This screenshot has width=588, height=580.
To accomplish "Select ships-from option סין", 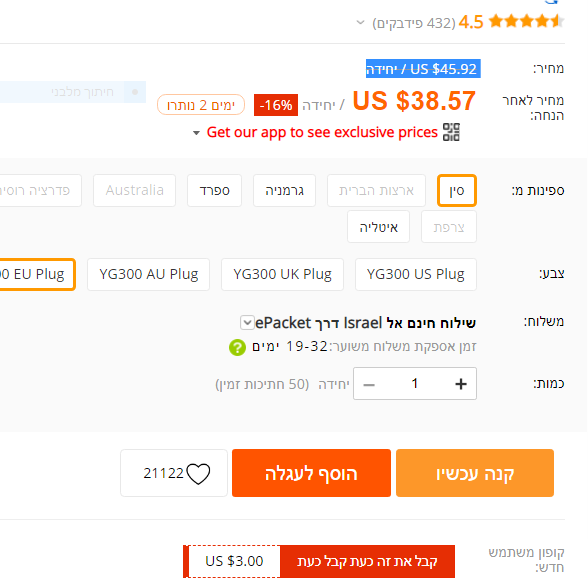I will click(457, 190).
